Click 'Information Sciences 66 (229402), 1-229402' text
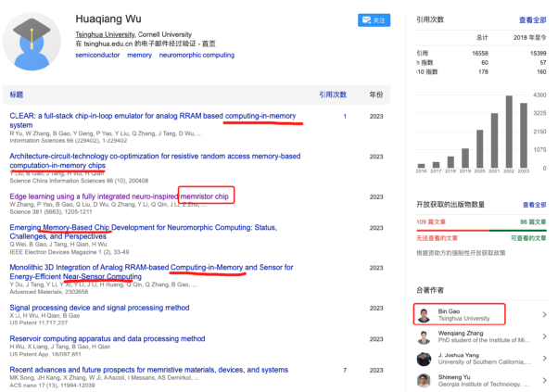Screen dimensions: 558x392 click(x=69, y=141)
